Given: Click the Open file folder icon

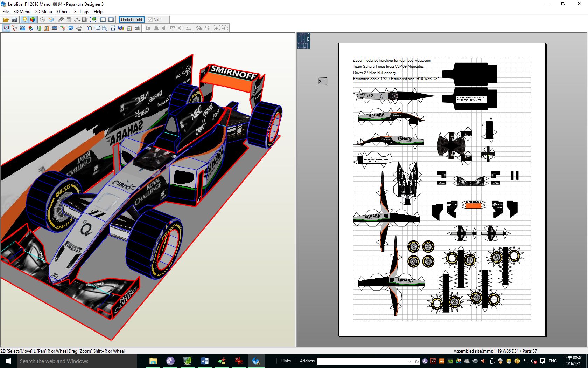Looking at the screenshot, I should [6, 20].
